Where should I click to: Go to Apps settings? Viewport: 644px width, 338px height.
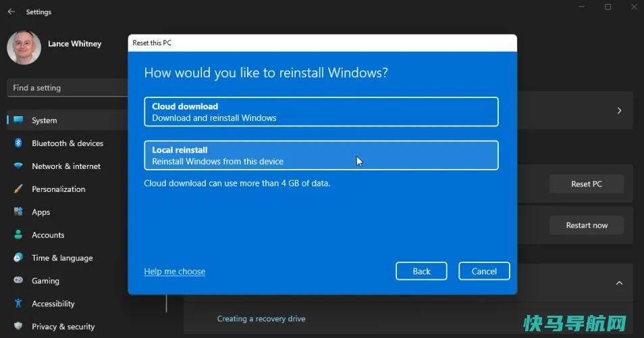coord(41,212)
